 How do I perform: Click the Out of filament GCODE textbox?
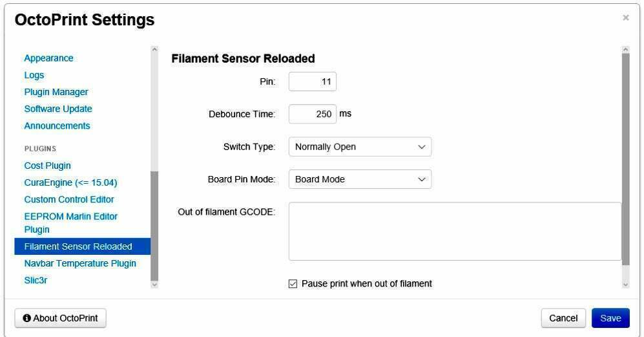[x=454, y=231]
